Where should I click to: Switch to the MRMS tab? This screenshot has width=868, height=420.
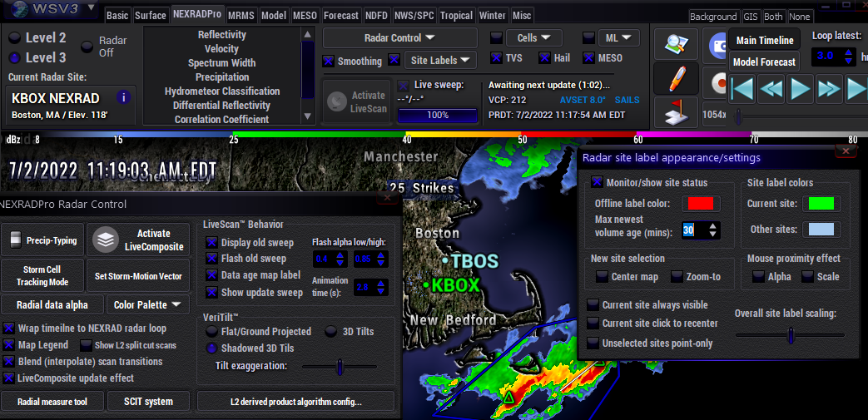point(241,16)
